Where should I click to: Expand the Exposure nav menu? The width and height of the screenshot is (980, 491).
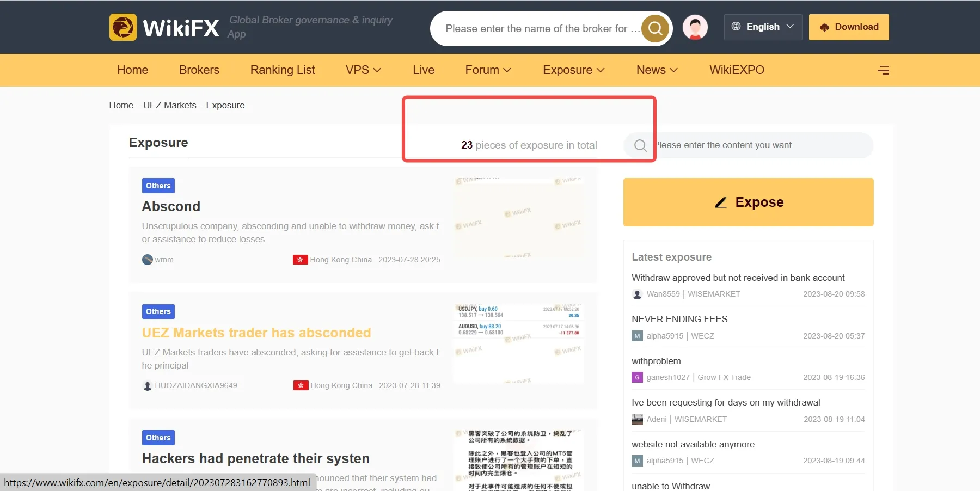(574, 70)
